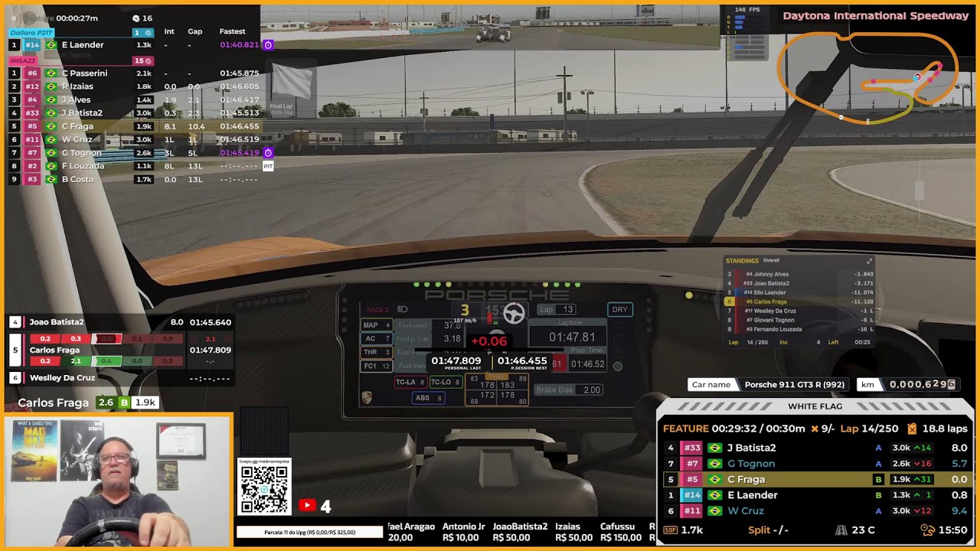Click the IMSA23 class car-count badge showing 15

143,60
